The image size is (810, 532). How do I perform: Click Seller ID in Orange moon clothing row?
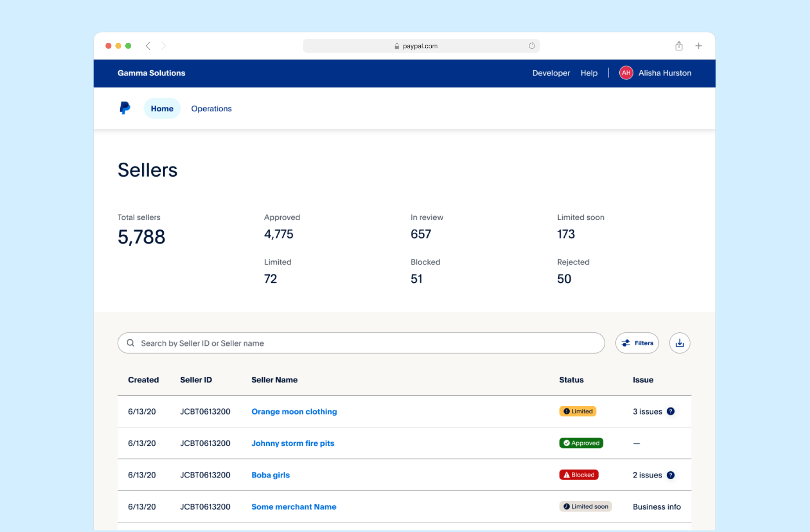(205, 411)
